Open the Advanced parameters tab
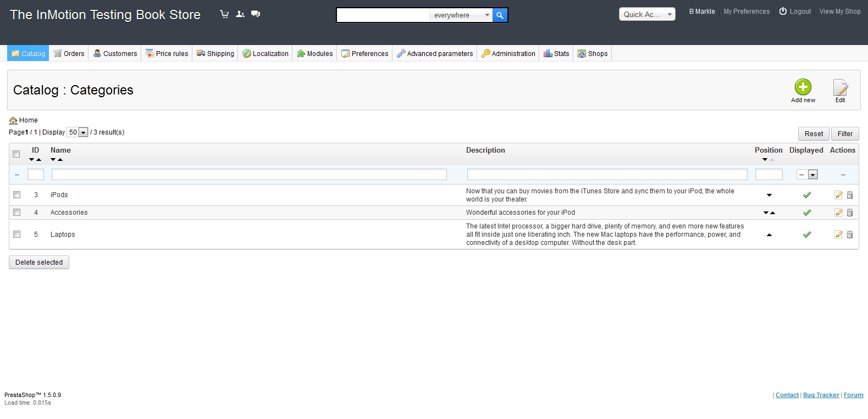 coord(435,53)
